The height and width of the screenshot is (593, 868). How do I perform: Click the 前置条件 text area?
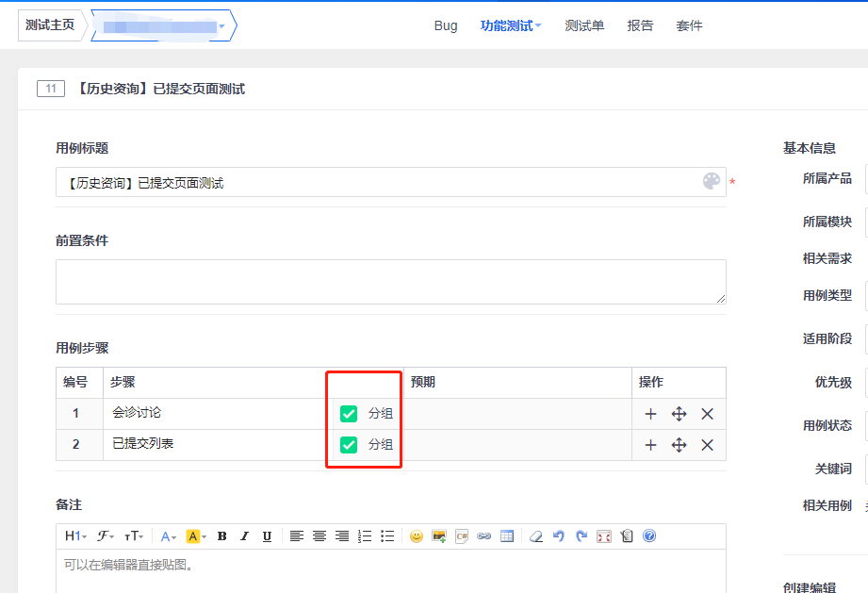click(x=390, y=282)
